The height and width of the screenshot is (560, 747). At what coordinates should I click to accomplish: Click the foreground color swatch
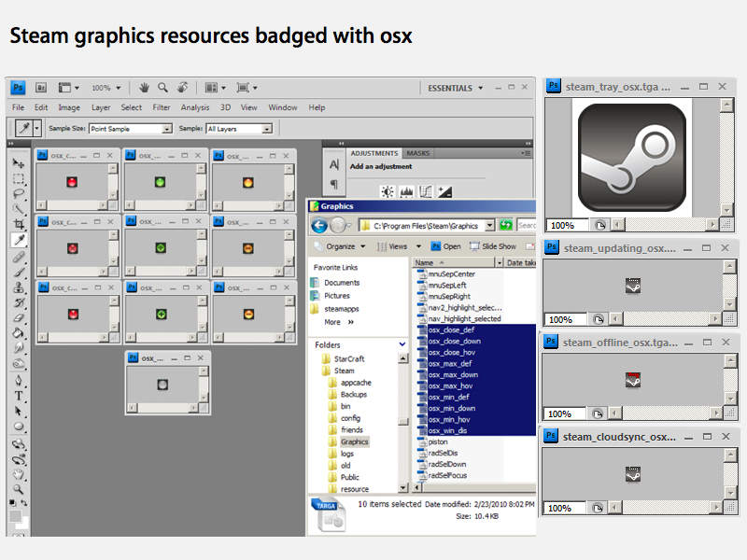tap(16, 516)
